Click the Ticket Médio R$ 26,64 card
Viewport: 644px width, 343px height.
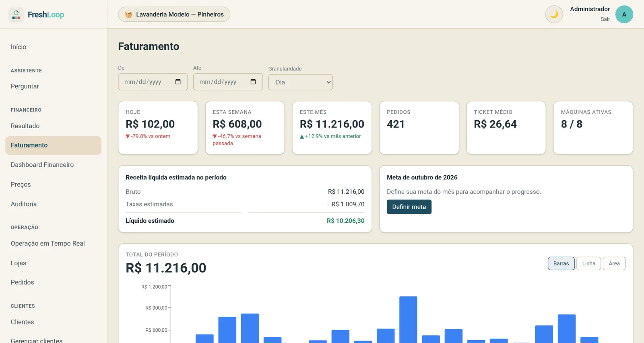pyautogui.click(x=506, y=127)
